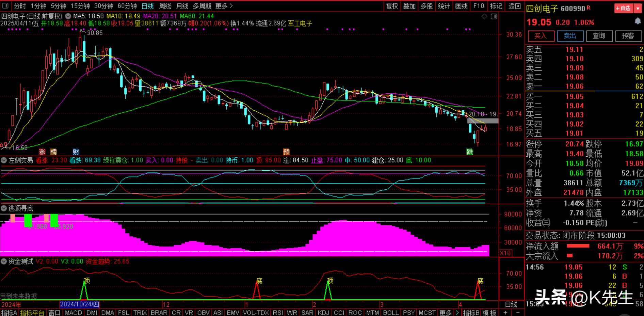Open the 自选 dropdown arrow
Viewport: 644px width, 316px height.
(638, 9)
